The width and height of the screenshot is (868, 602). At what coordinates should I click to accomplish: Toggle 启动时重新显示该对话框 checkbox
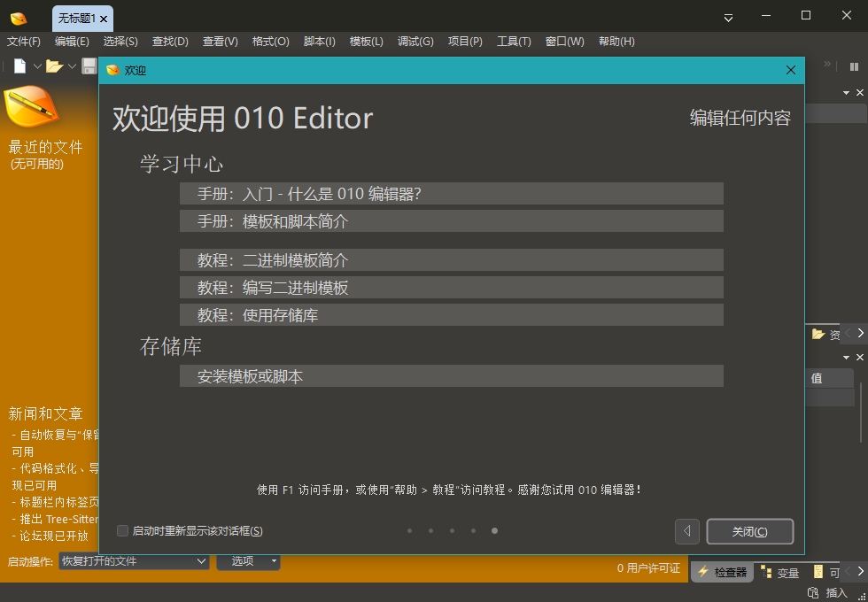tap(123, 531)
